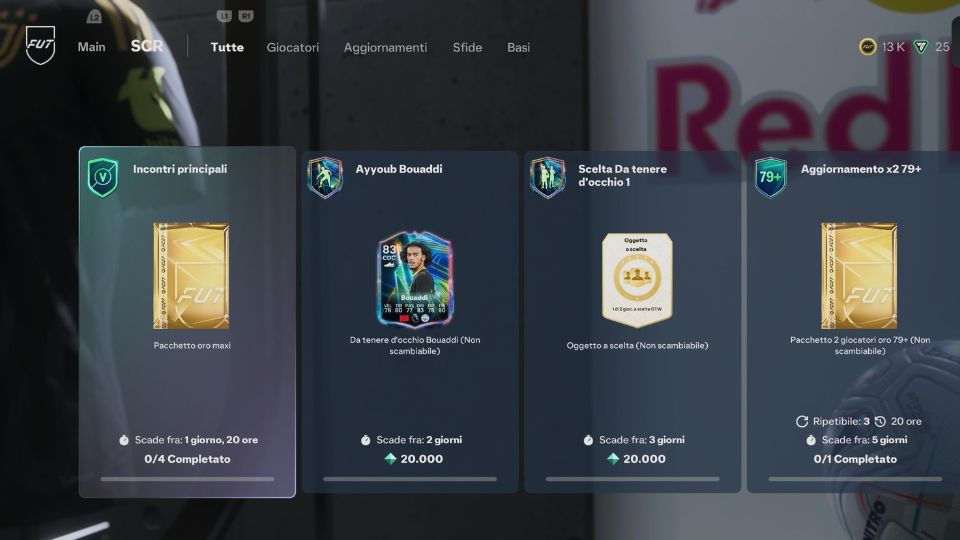The width and height of the screenshot is (960, 540).
Task: Switch to the Giocatori tab
Action: 293,47
